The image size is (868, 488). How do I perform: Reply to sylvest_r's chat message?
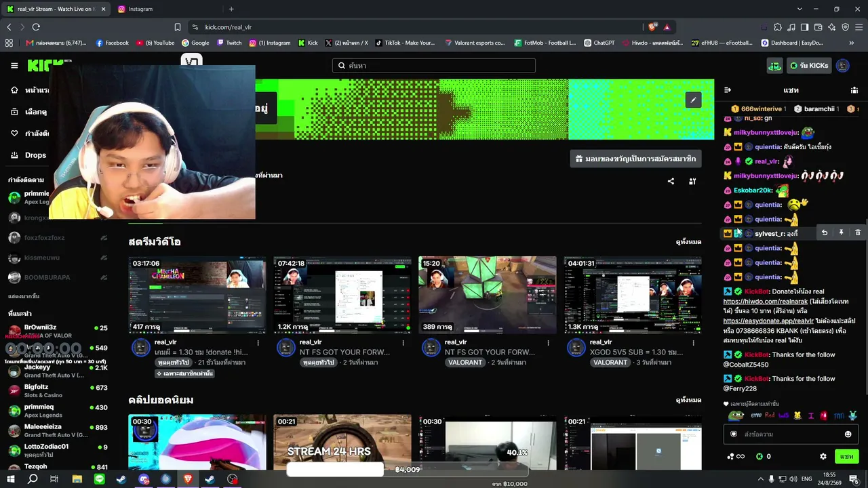(x=825, y=232)
